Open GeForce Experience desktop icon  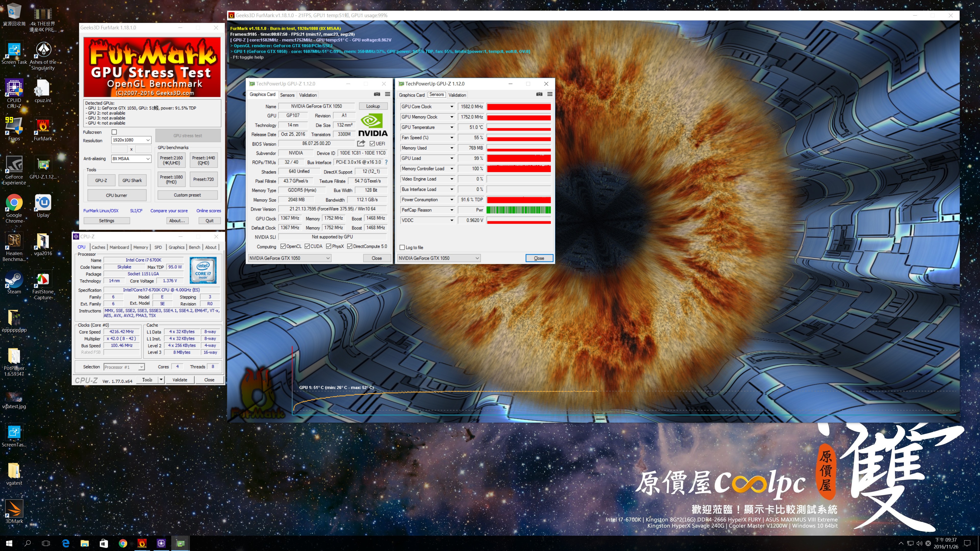(14, 170)
